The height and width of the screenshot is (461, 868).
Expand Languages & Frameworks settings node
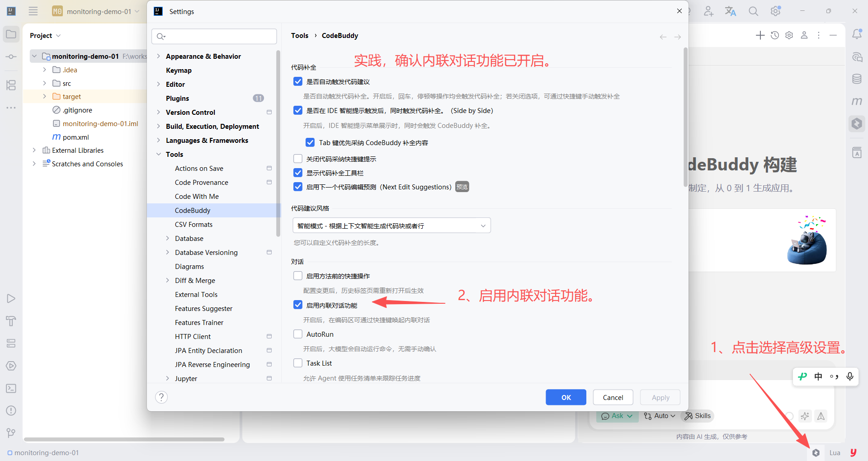tap(158, 140)
